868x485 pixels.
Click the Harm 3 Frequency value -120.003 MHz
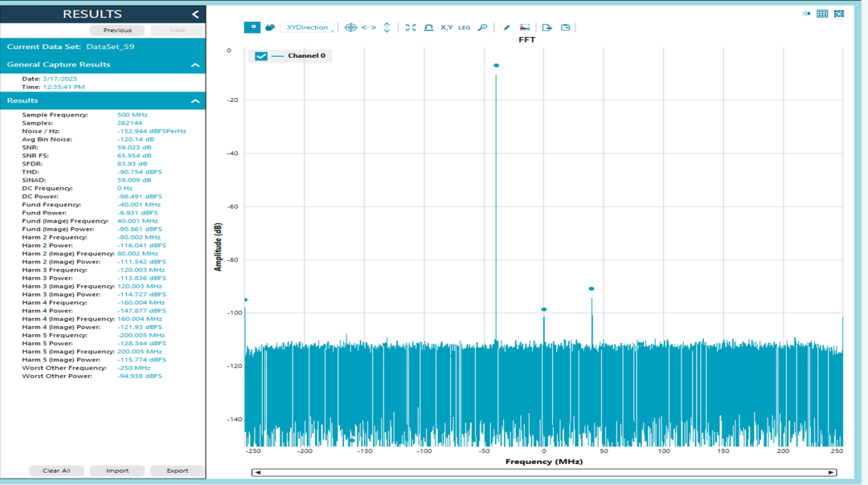click(x=141, y=270)
